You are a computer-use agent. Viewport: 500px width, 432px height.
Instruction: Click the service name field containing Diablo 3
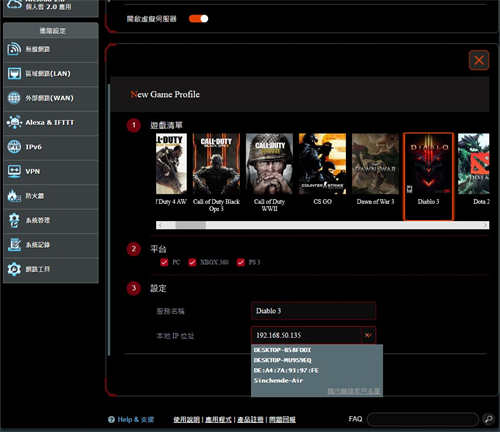pyautogui.click(x=313, y=311)
